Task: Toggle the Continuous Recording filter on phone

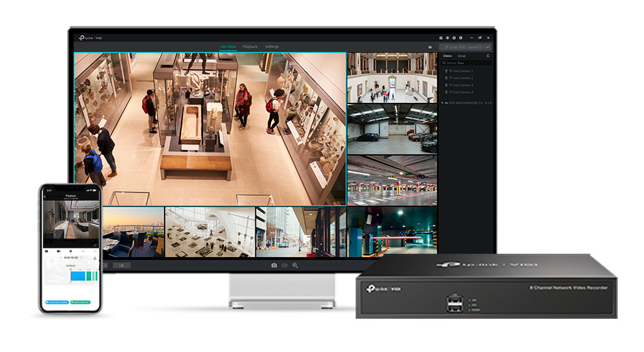Action: [x=57, y=303]
